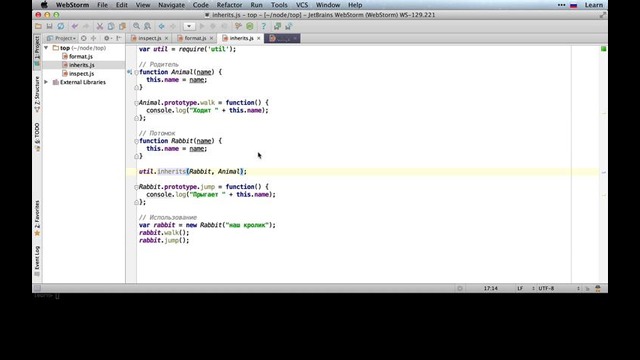Viewport: 640px width, 360px height.
Task: Toggle the Event Log sidebar button
Action: coord(37,261)
